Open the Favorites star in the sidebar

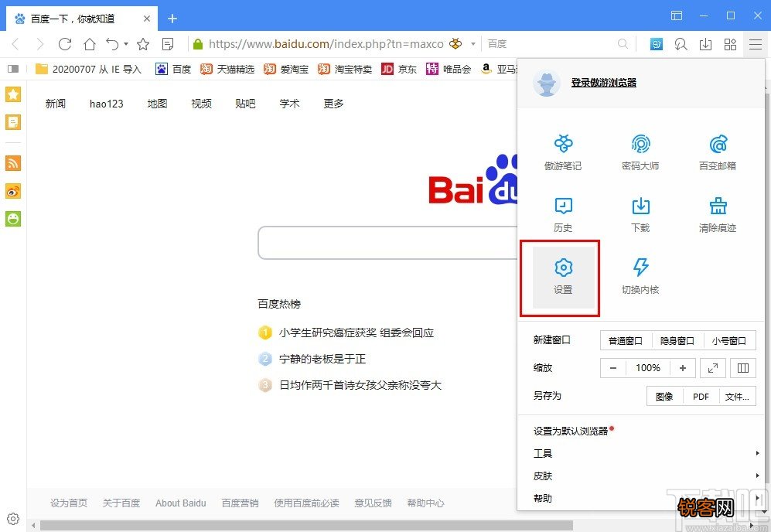tap(13, 94)
